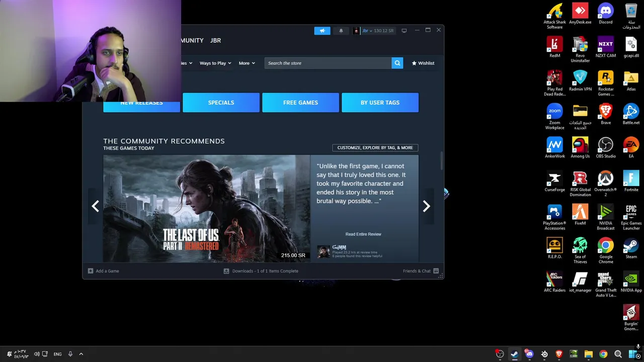Click the 130.12 SR wallet balance

tap(384, 31)
